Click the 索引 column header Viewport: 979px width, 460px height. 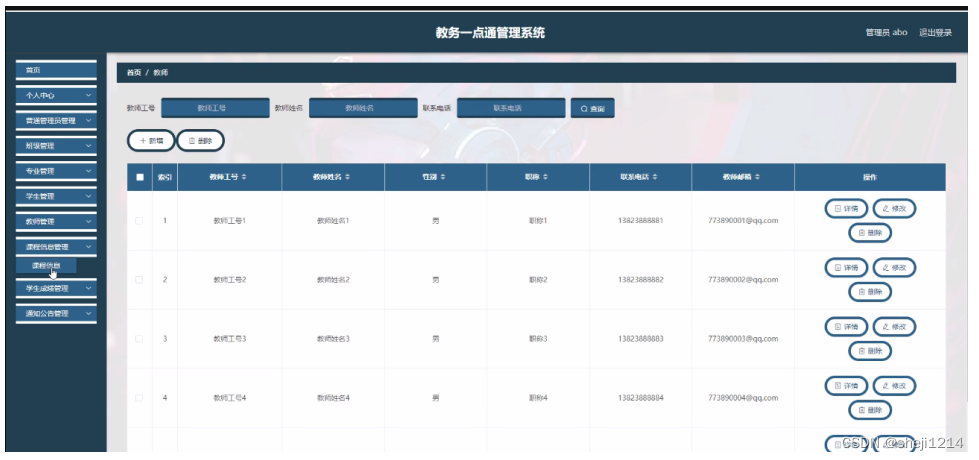[165, 177]
